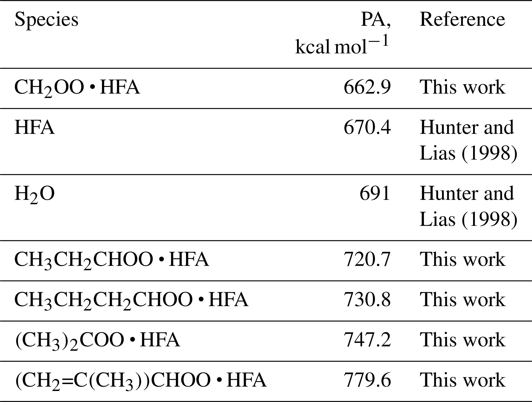Screen dimensions: 532x402
Task: Click the 779.6 PA value
Action: pos(367,380)
